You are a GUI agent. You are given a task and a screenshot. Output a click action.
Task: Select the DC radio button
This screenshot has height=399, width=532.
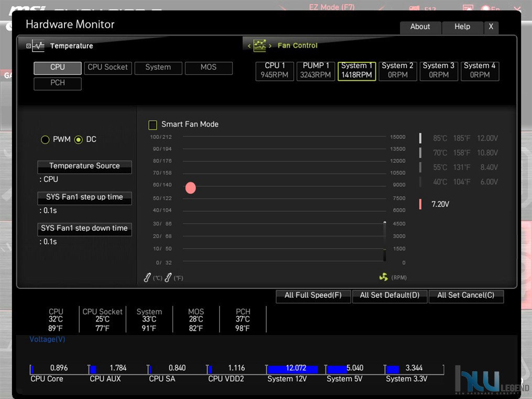click(79, 139)
